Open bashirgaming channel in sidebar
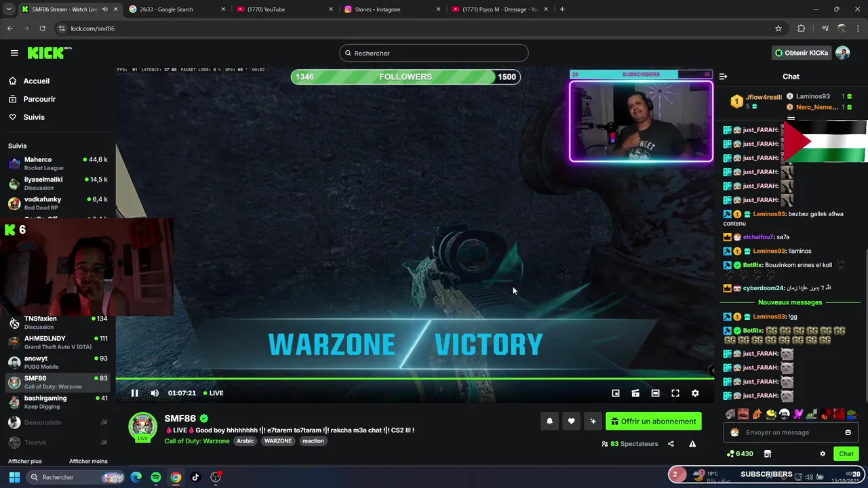Viewport: 868px width, 488px height. [x=58, y=402]
